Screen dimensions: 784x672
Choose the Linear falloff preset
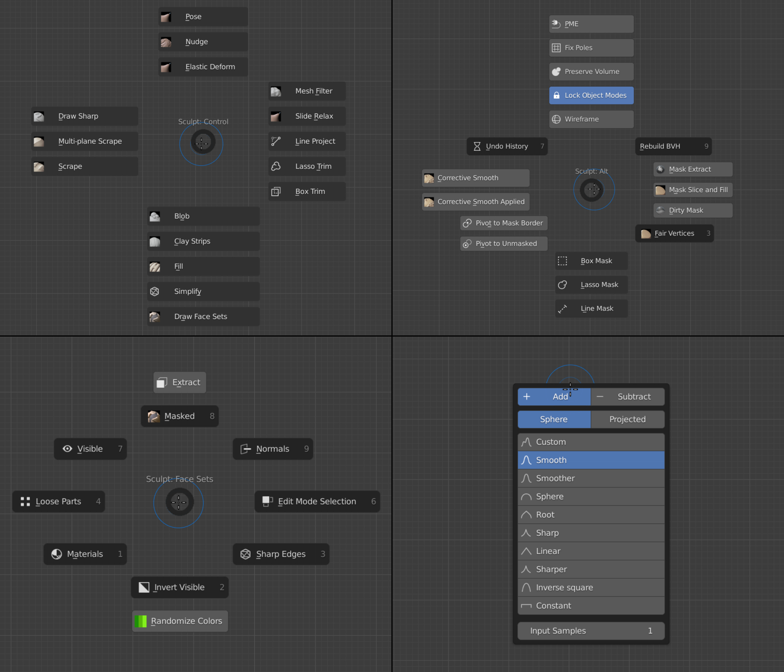pyautogui.click(x=591, y=551)
